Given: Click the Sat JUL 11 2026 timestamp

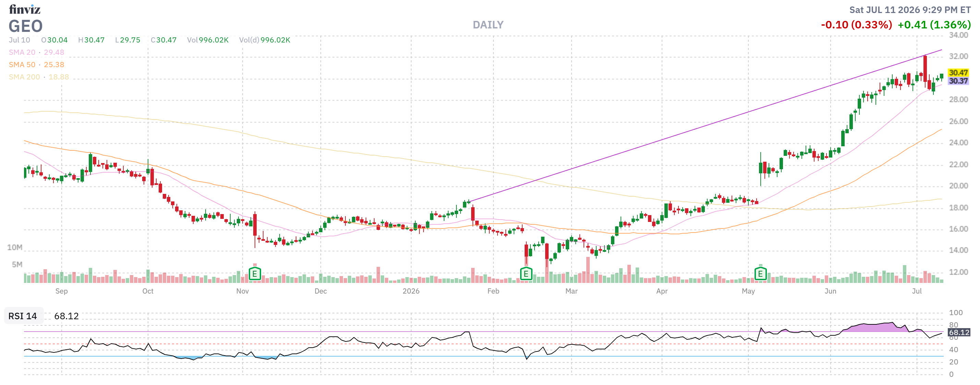Looking at the screenshot, I should [910, 10].
